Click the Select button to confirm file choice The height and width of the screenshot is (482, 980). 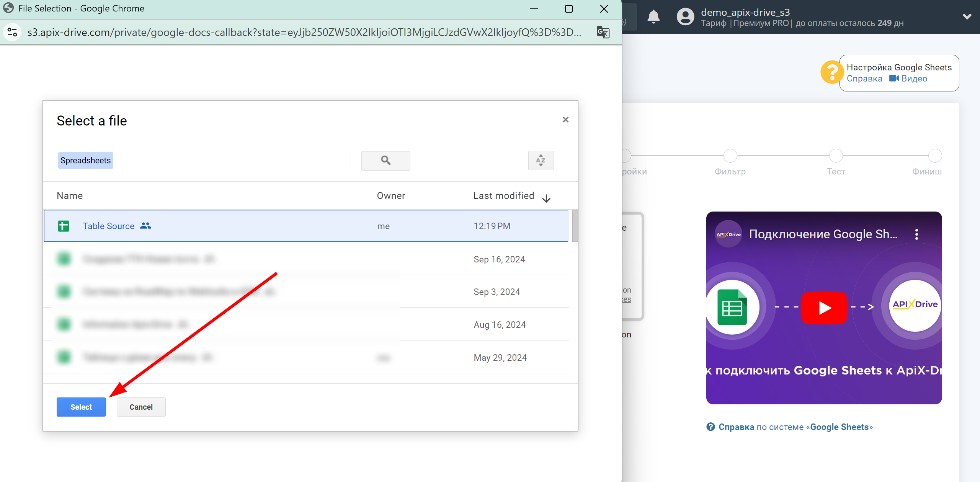[x=81, y=407]
